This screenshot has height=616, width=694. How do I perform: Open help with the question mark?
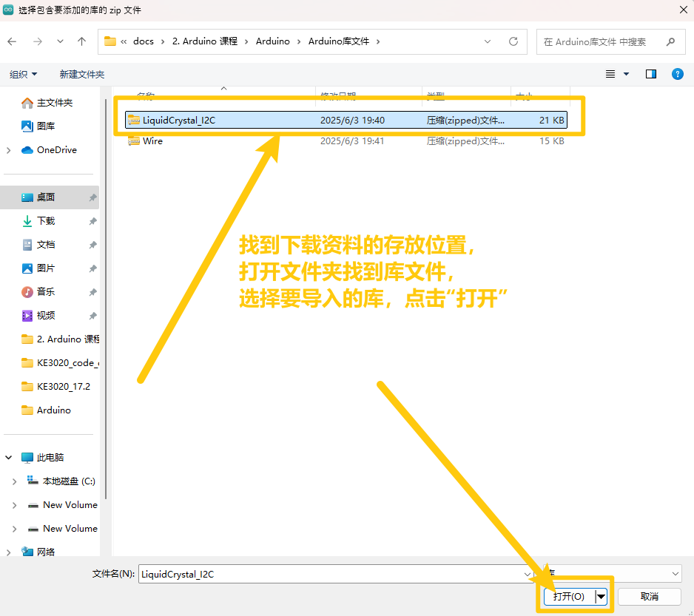click(x=677, y=74)
